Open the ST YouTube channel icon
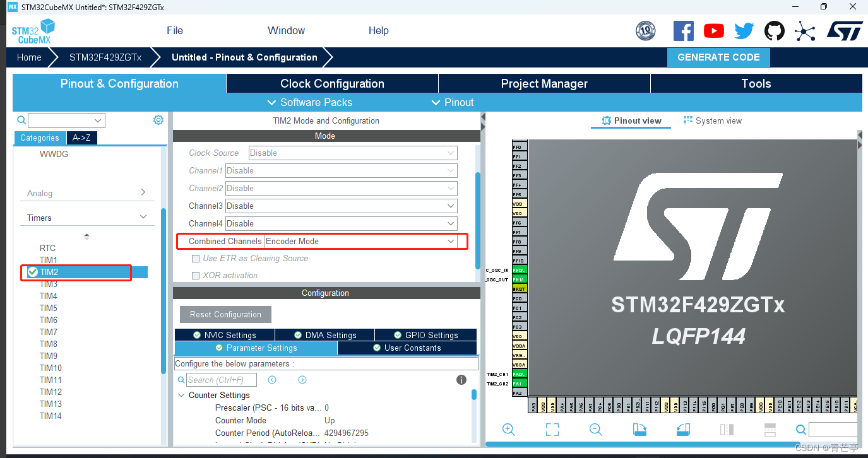This screenshot has height=458, width=868. point(714,30)
